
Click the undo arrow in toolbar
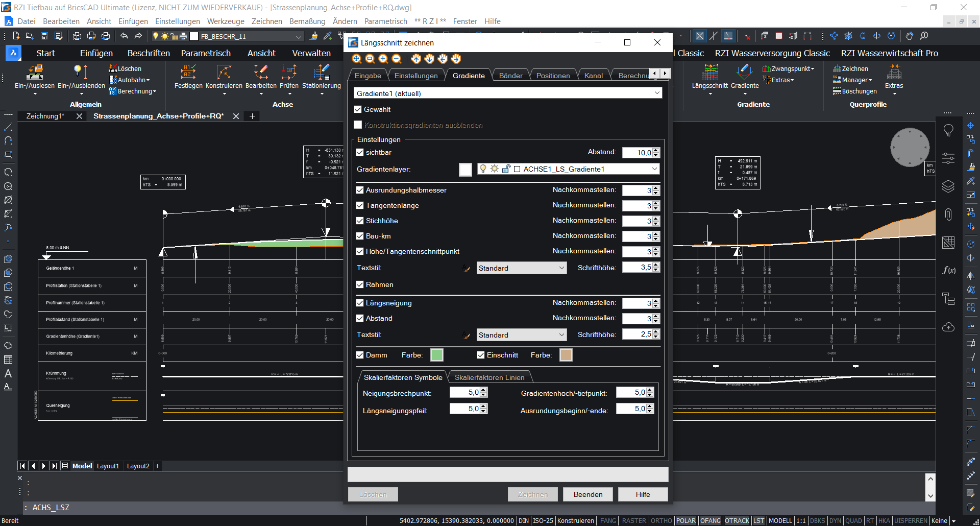(x=124, y=36)
